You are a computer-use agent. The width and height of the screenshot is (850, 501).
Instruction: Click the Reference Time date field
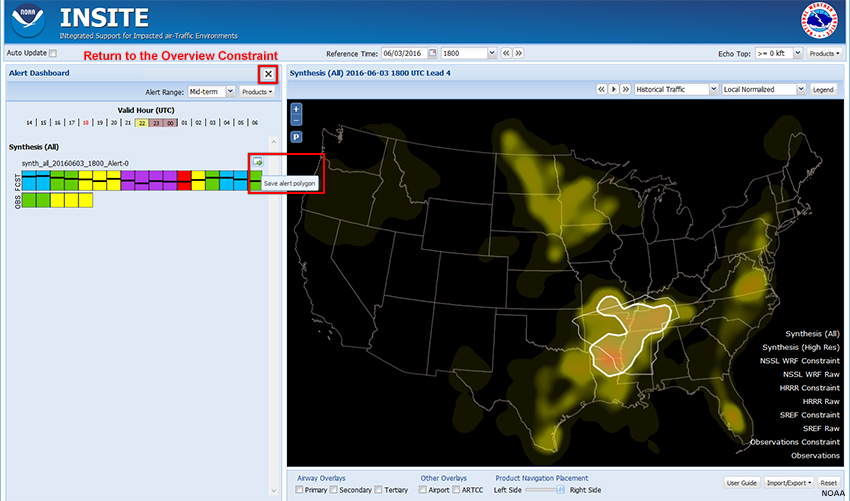tap(404, 53)
